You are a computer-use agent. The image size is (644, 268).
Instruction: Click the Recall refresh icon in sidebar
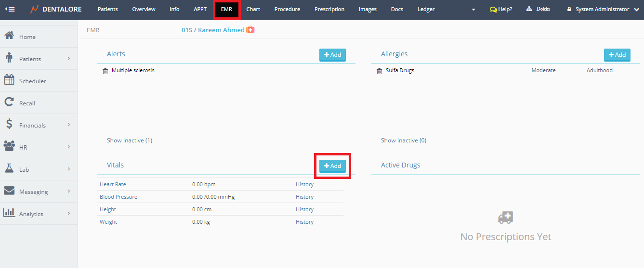pyautogui.click(x=9, y=102)
